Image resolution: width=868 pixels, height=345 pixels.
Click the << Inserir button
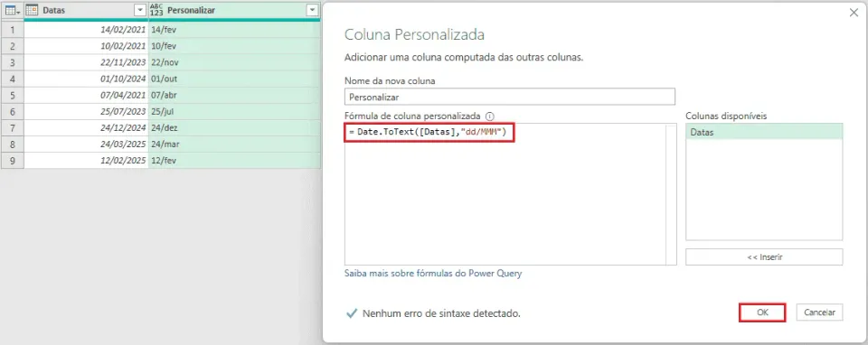764,257
